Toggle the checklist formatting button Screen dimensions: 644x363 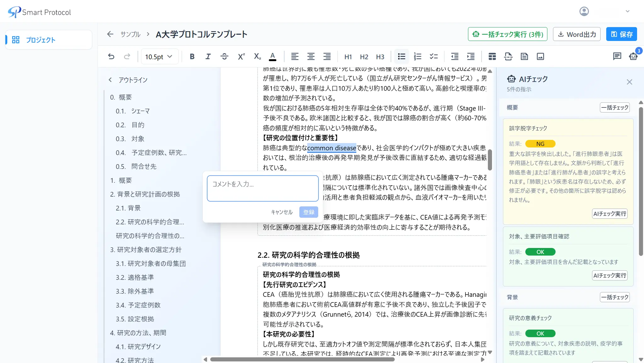click(433, 56)
